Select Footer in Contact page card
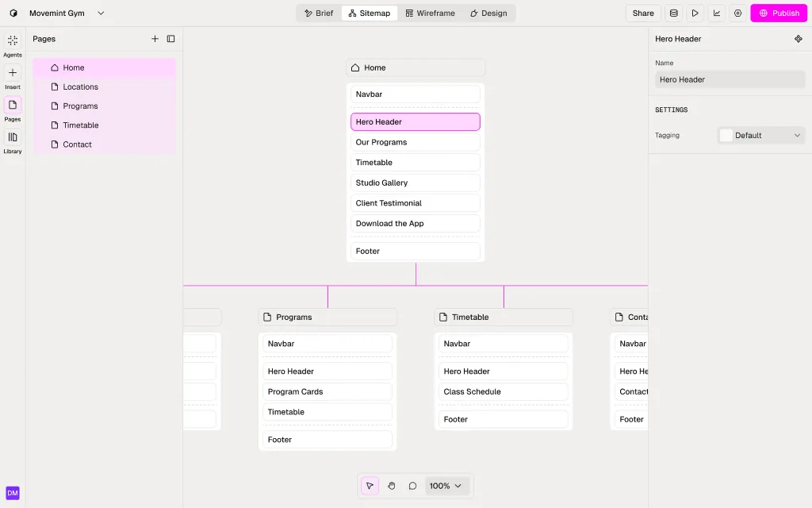The width and height of the screenshot is (812, 508). (631, 419)
